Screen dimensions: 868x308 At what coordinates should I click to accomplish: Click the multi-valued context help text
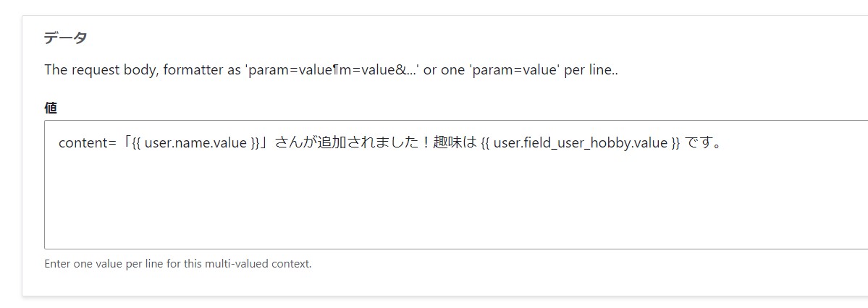pyautogui.click(x=177, y=263)
